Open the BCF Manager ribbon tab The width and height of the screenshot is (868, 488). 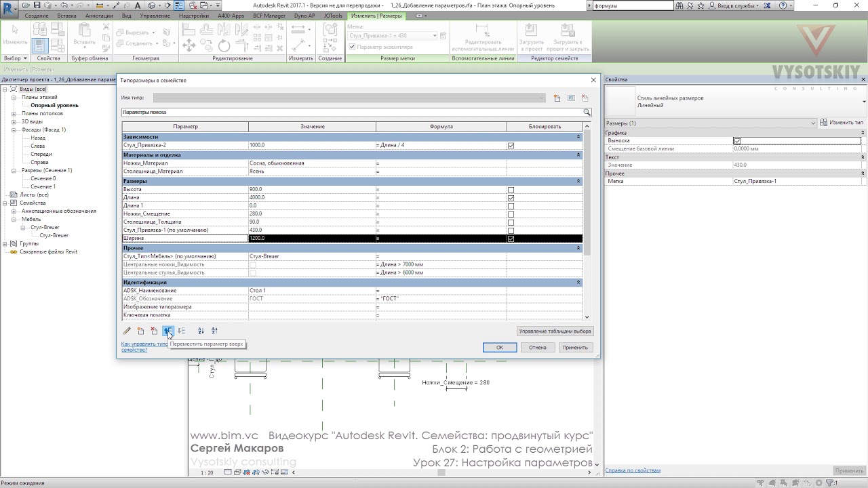(269, 16)
